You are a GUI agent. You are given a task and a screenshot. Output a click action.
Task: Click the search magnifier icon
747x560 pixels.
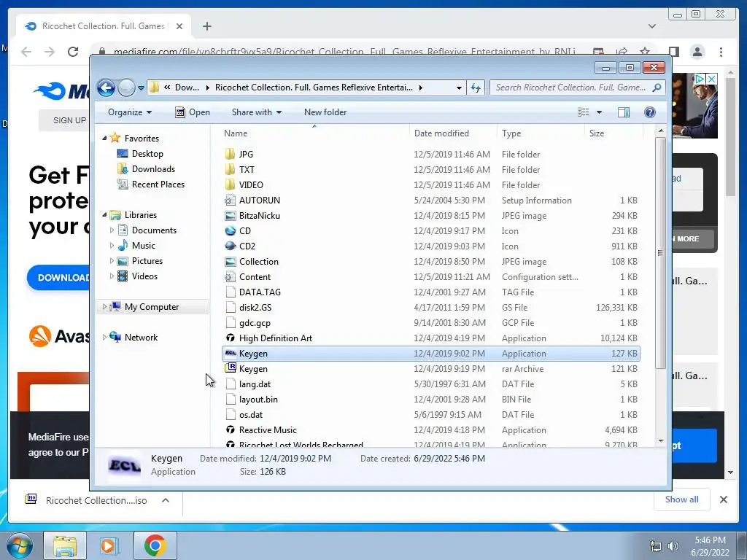coord(657,87)
